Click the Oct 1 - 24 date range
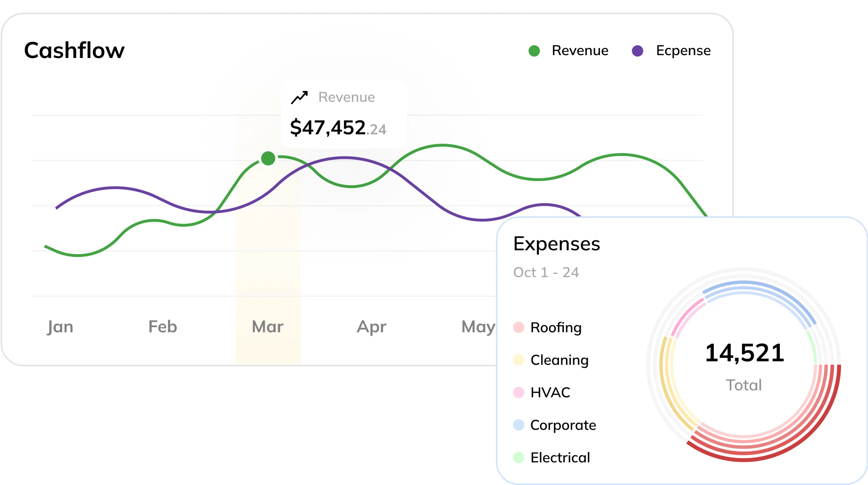868x485 pixels. (x=546, y=272)
